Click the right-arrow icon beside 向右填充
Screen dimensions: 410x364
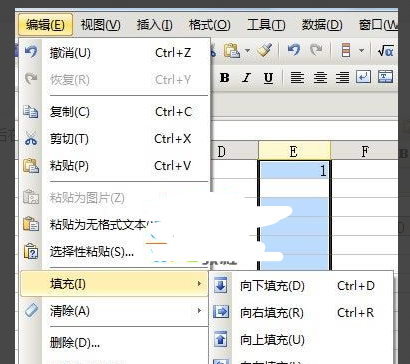pos(220,312)
